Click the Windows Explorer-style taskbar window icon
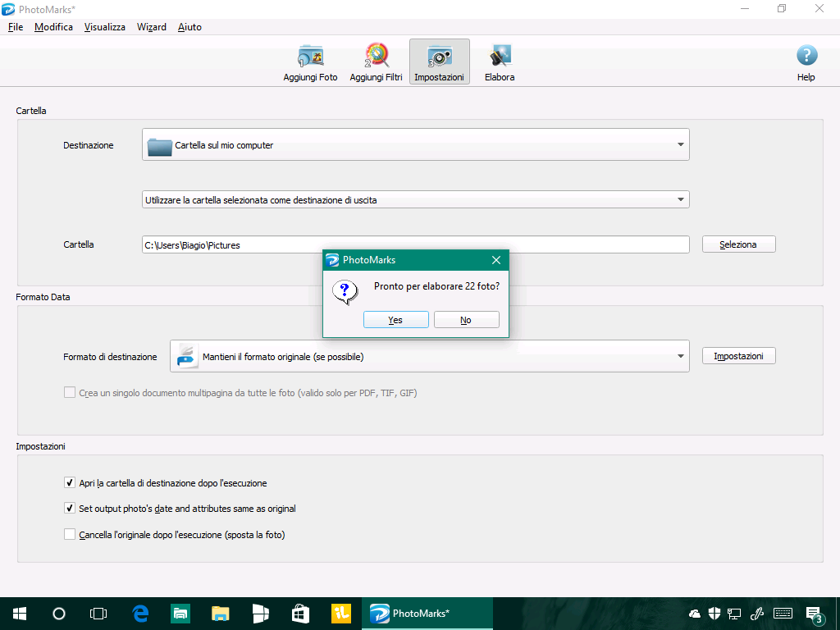The image size is (840, 630). point(260,614)
